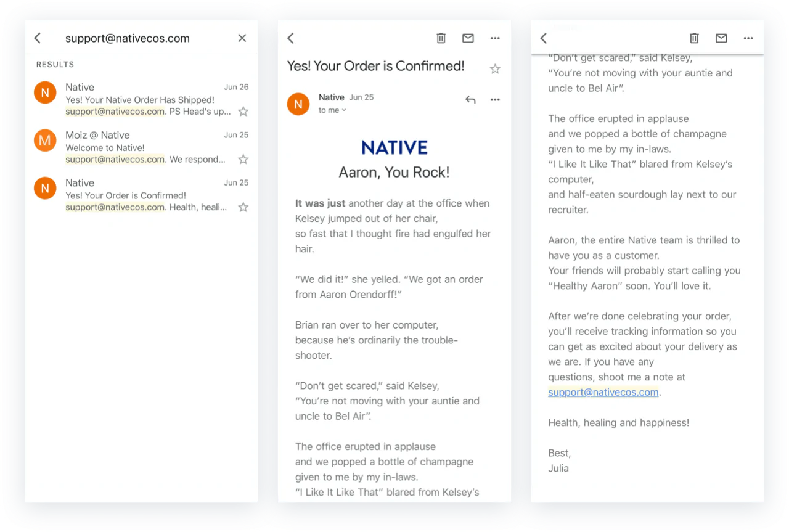Clear the support@nativecos.com search query
The width and height of the screenshot is (789, 532).
pos(242,38)
